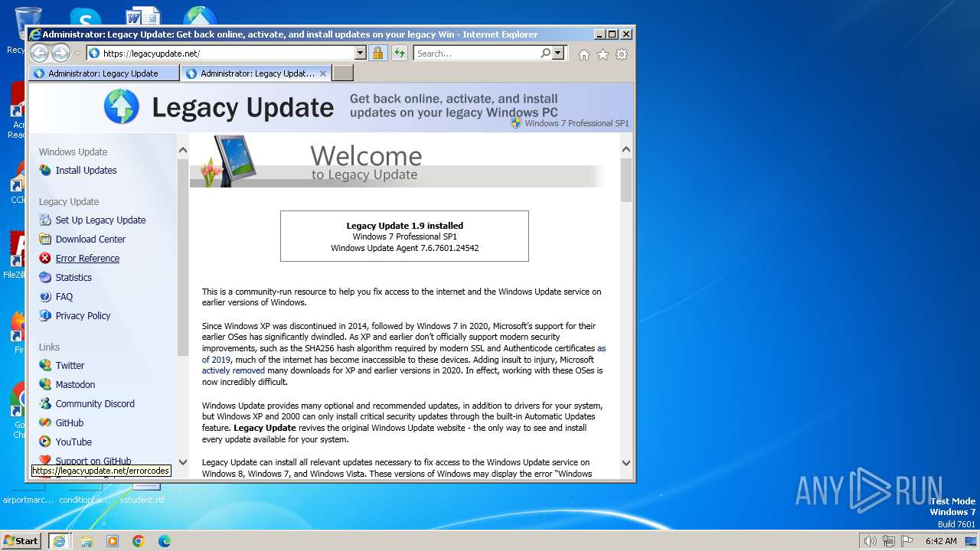Click the page vertical scrollbar thumb

626,180
